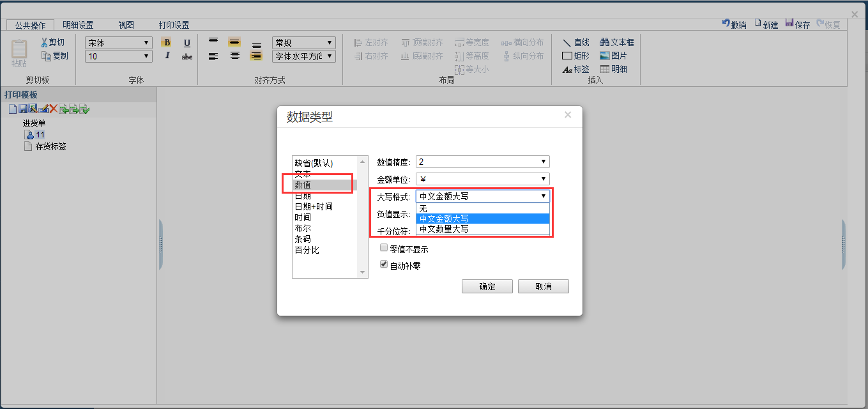Image resolution: width=868 pixels, height=409 pixels.
Task: Toggle the Underline (U) icon
Action: point(187,43)
